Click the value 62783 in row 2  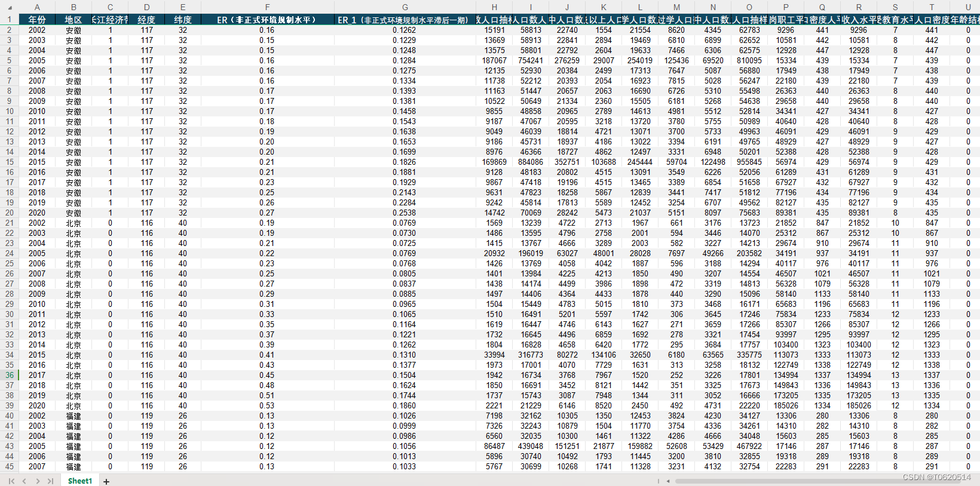point(749,30)
